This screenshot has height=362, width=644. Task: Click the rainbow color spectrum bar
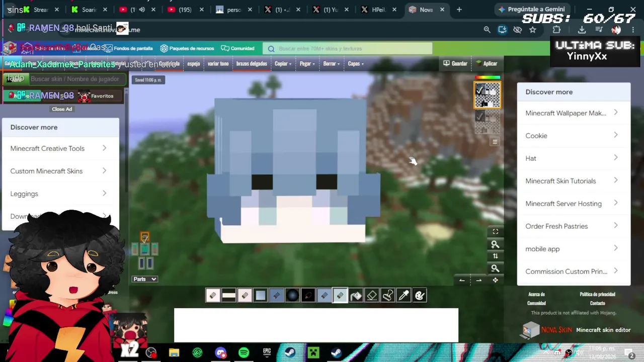(488, 77)
